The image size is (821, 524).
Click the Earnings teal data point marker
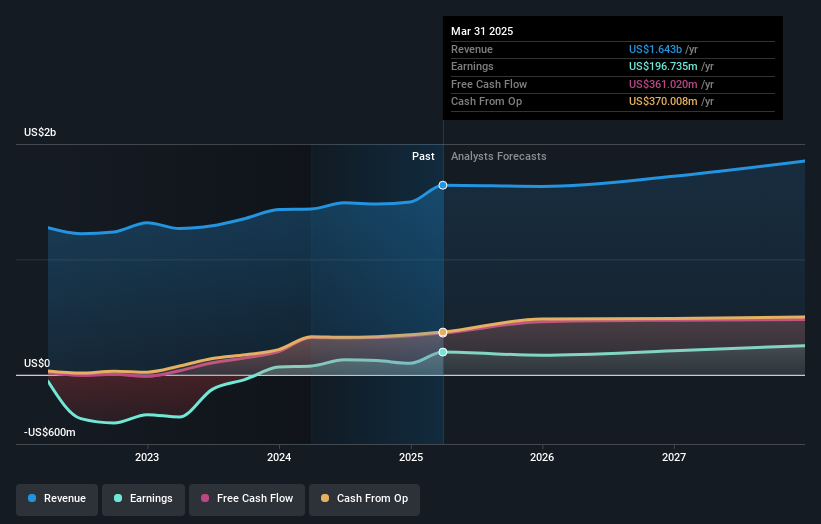(443, 352)
